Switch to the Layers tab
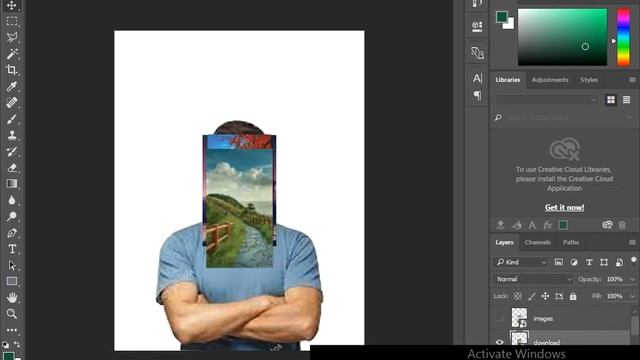 pos(504,242)
